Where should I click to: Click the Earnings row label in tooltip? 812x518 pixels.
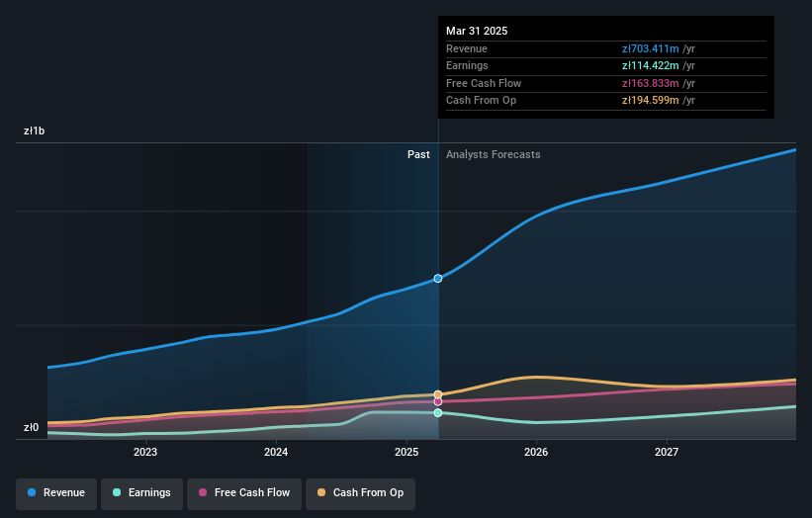(x=467, y=65)
